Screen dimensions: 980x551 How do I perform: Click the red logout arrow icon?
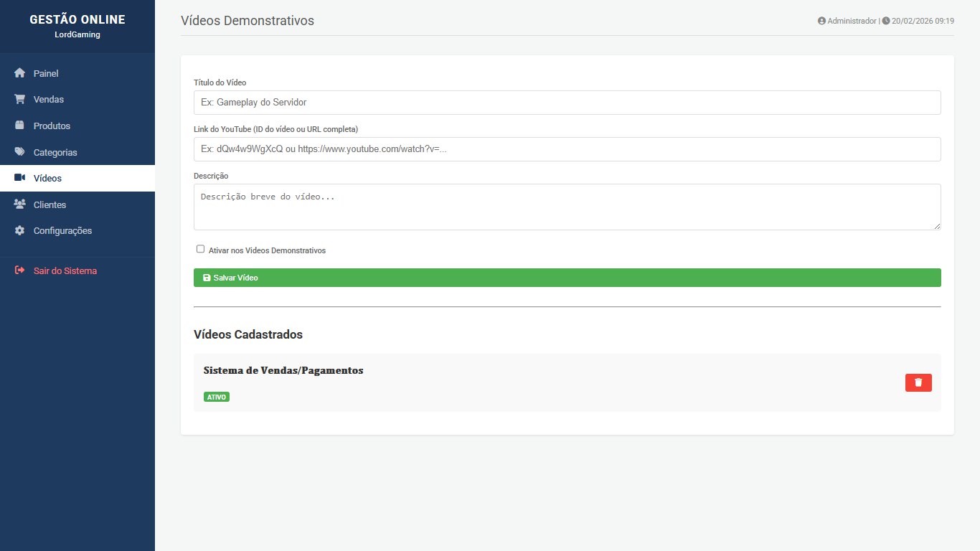pyautogui.click(x=20, y=270)
